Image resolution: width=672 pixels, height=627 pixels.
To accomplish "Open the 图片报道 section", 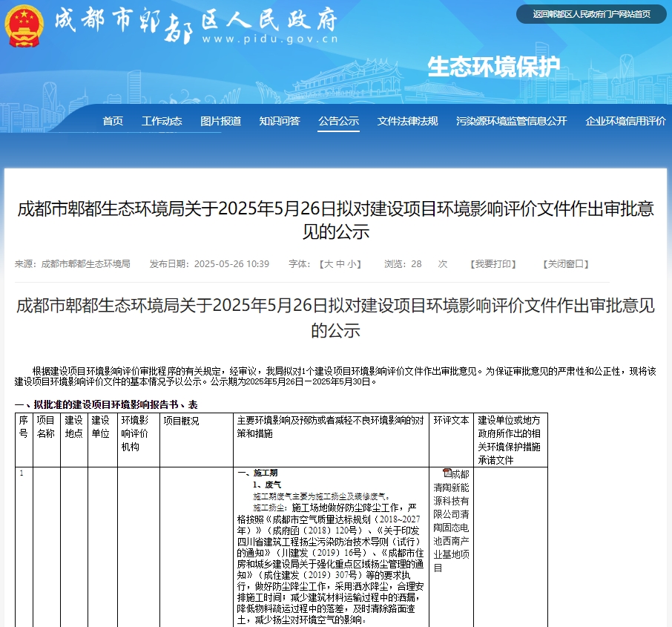I will coord(220,121).
